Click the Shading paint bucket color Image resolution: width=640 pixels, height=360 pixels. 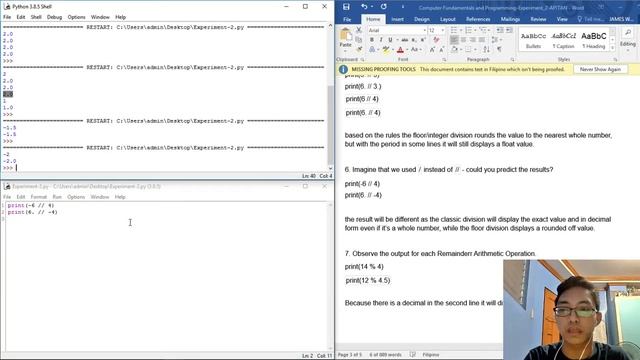(x=454, y=49)
